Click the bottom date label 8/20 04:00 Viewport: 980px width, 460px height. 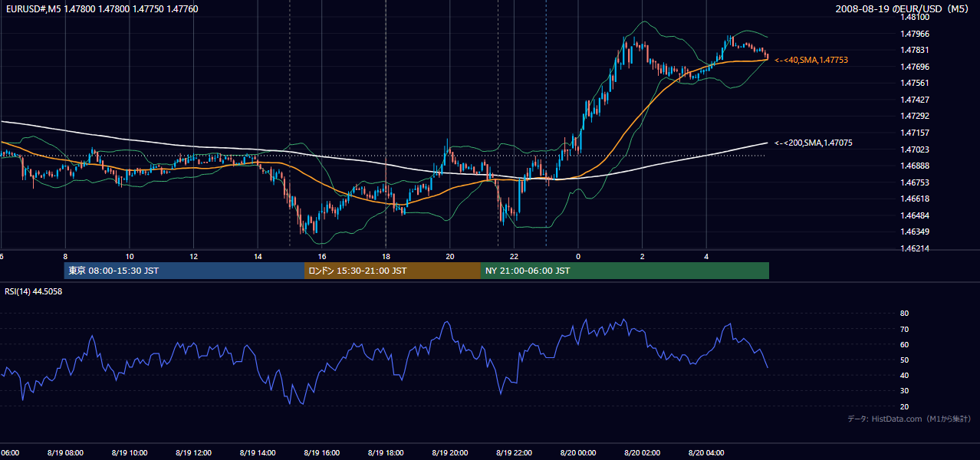pyautogui.click(x=706, y=453)
